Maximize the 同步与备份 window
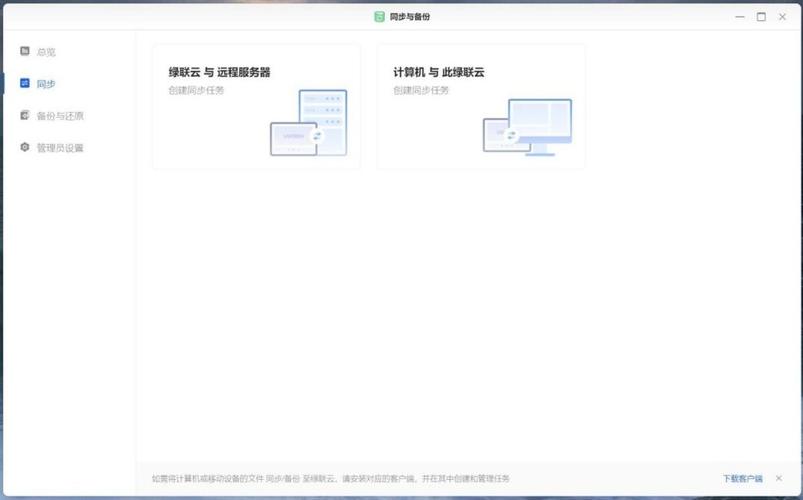803x500 pixels. [762, 17]
